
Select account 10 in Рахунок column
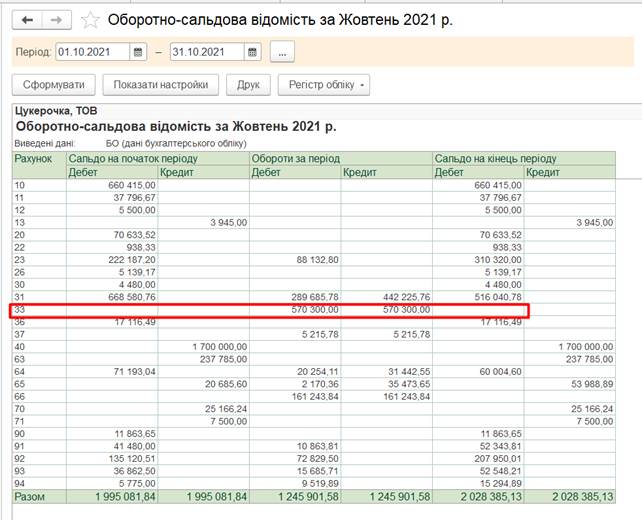(x=20, y=185)
